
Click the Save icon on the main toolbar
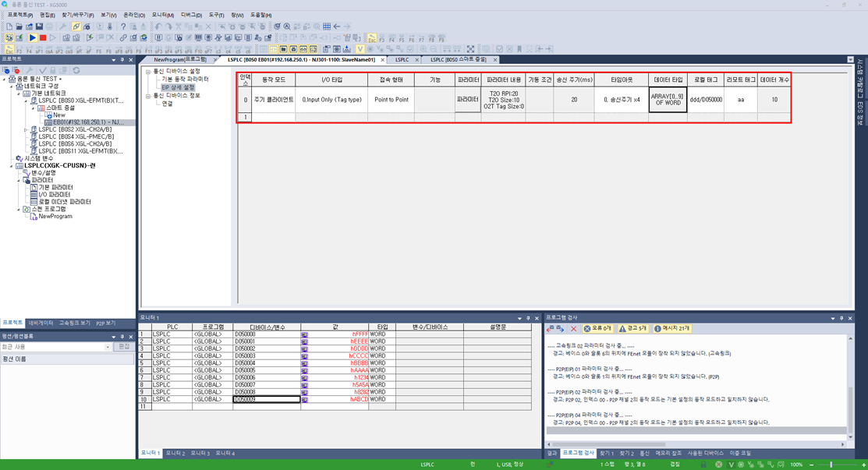37,28
